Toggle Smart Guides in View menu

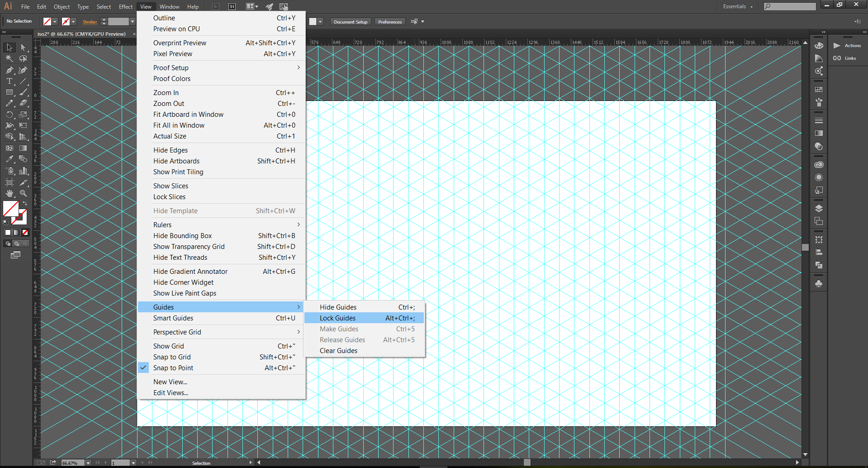point(221,318)
